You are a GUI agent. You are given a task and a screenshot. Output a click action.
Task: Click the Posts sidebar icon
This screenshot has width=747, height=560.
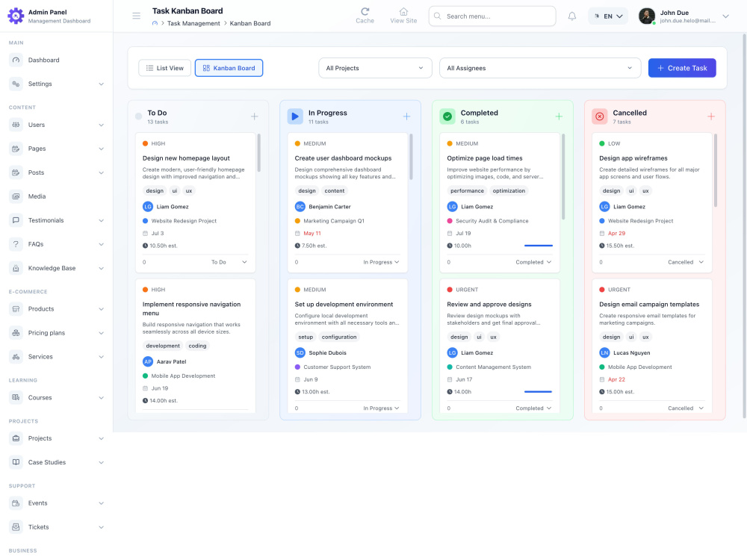[x=16, y=172]
